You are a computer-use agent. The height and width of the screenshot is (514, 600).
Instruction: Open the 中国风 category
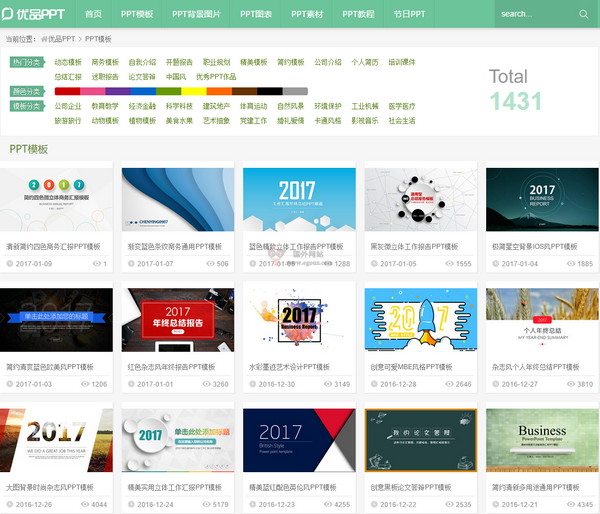click(176, 77)
